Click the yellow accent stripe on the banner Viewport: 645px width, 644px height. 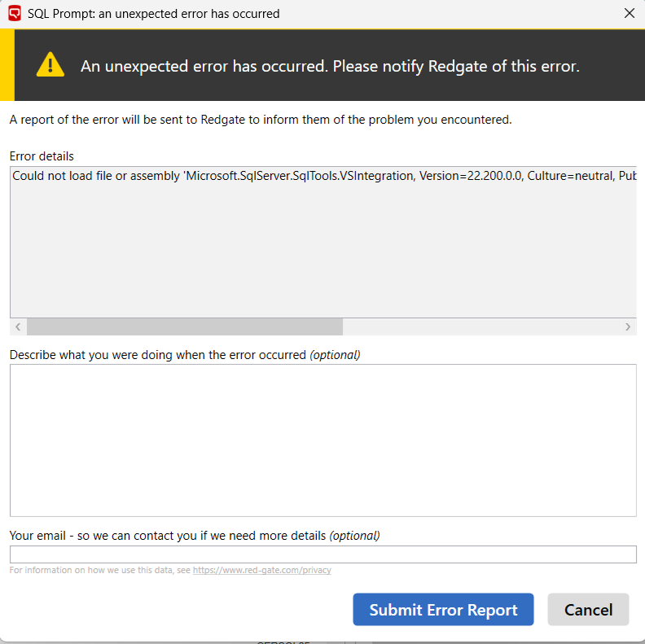tap(7, 65)
